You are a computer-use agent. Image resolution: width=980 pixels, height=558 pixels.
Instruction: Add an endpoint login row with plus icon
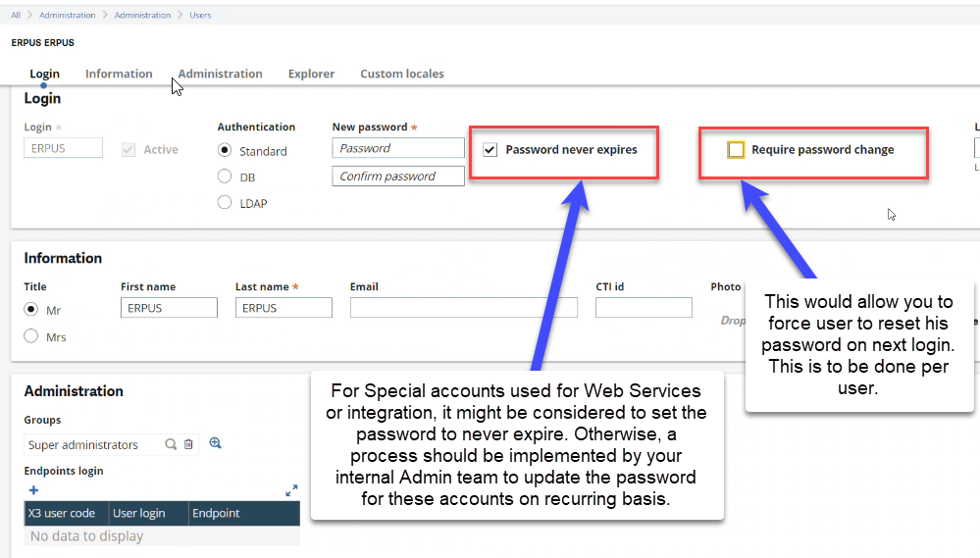click(33, 490)
